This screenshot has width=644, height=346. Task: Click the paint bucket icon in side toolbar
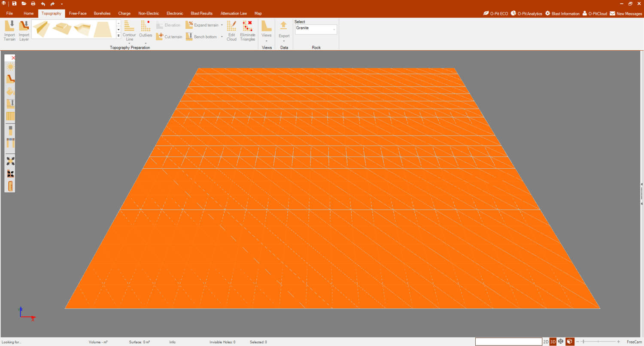pyautogui.click(x=10, y=91)
